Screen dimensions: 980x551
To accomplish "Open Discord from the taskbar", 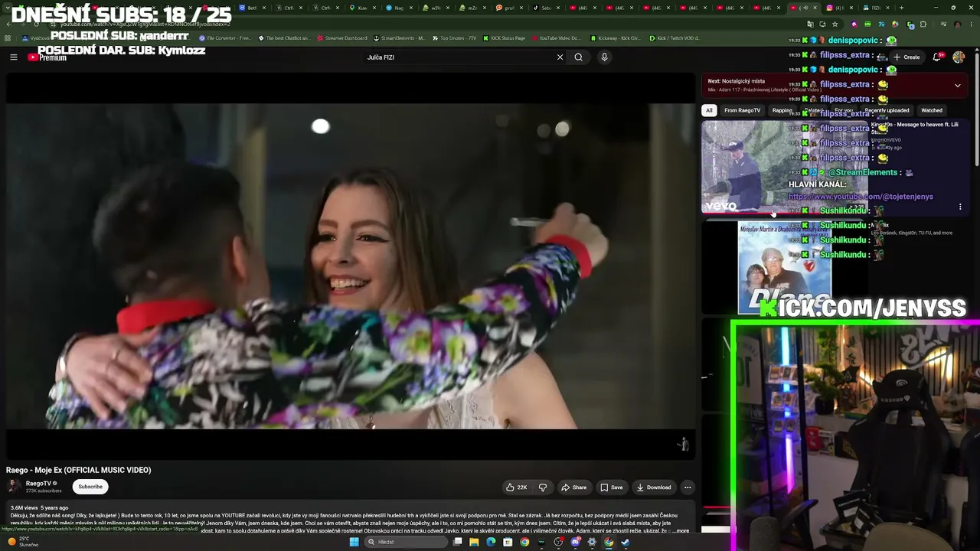I will 575,542.
